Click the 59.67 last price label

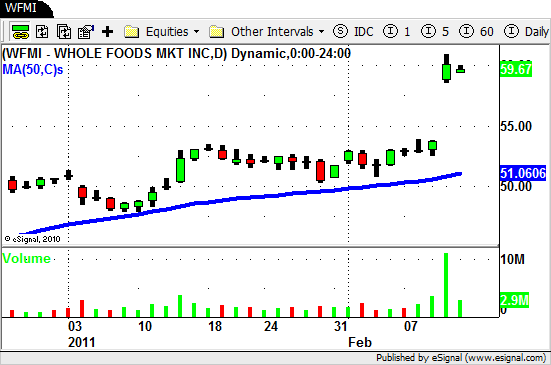pos(516,69)
